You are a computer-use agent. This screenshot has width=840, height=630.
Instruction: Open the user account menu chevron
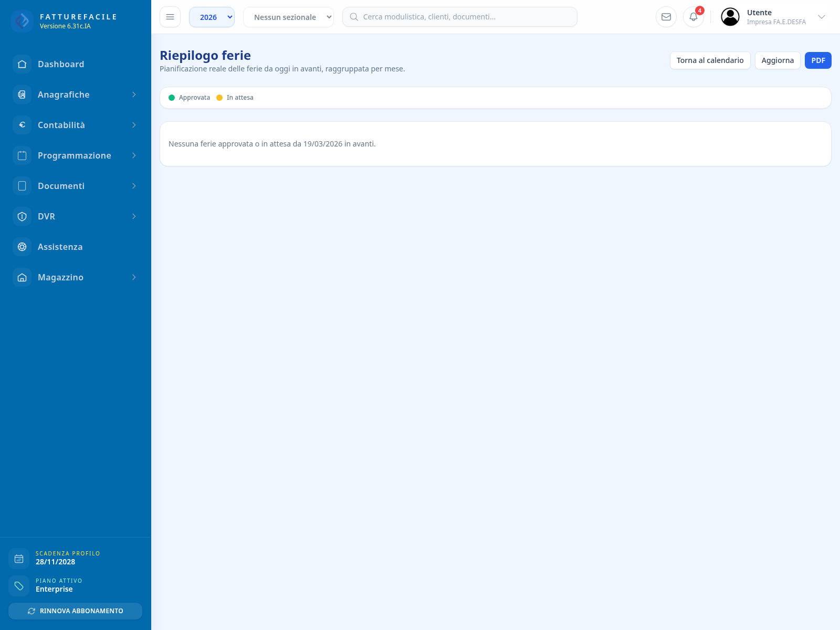pos(822,17)
